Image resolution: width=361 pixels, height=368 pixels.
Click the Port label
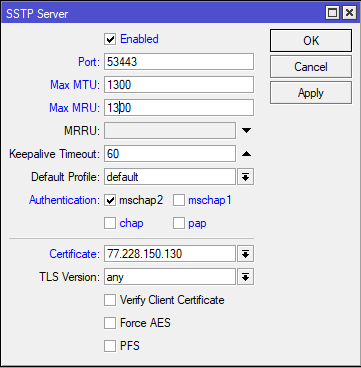89,62
